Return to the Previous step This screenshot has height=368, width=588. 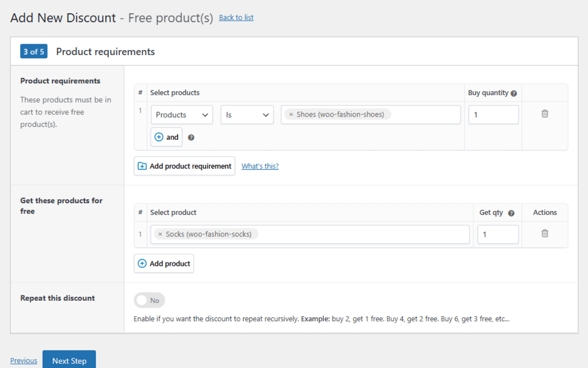pyautogui.click(x=24, y=361)
